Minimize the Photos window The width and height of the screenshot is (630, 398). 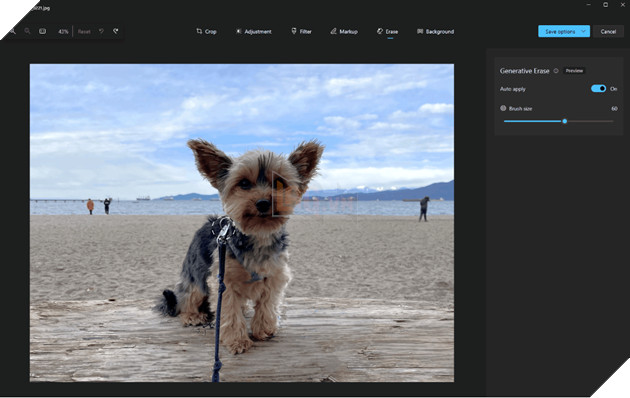(x=589, y=5)
